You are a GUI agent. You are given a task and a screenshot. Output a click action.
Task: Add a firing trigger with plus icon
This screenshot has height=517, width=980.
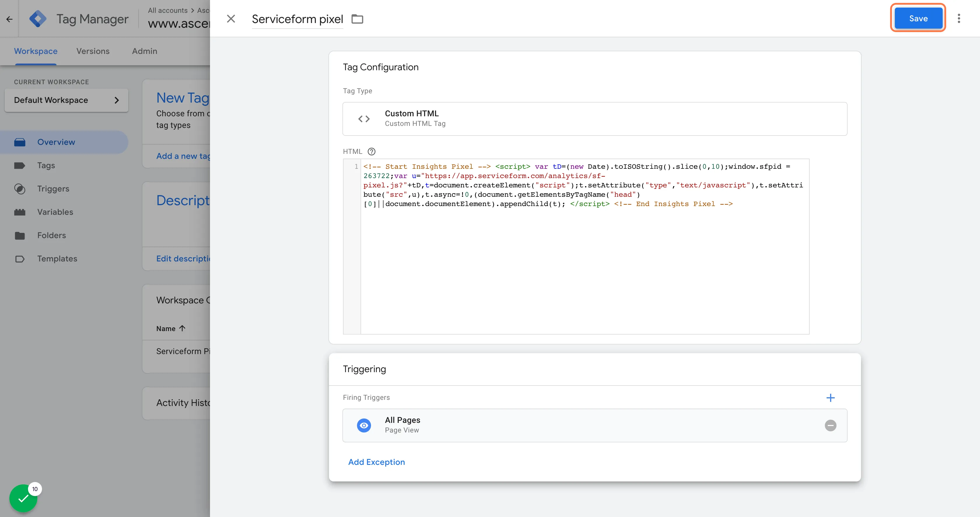830,398
